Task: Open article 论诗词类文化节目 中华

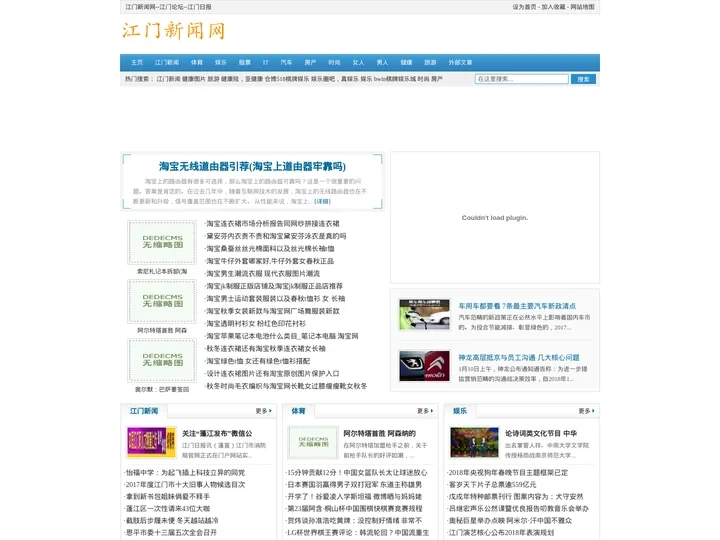Action: 541,433
